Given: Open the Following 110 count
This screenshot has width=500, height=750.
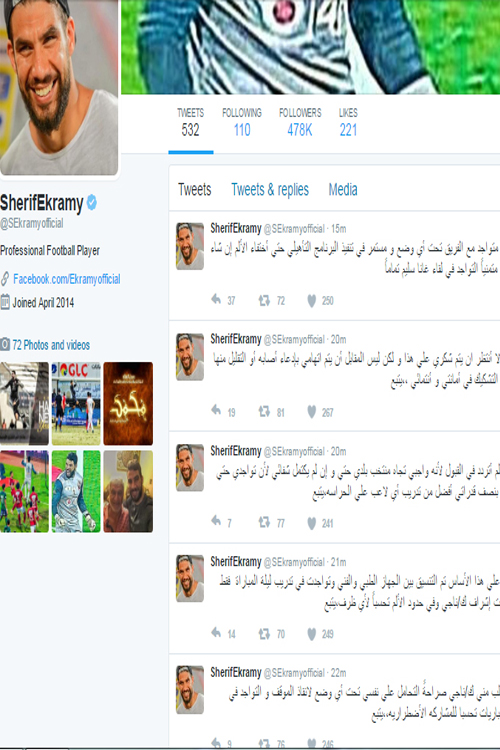Looking at the screenshot, I should pos(242,122).
